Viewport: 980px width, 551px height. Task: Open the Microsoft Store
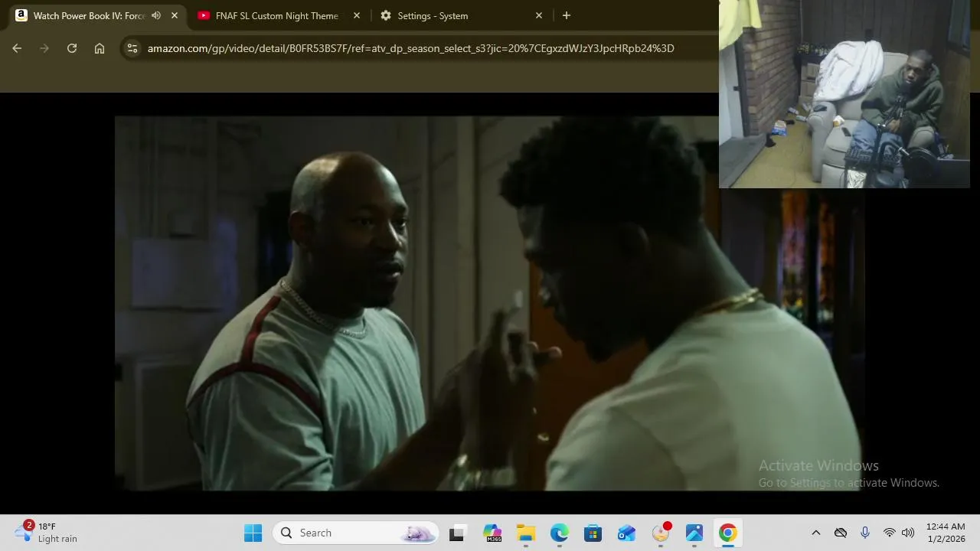click(593, 533)
